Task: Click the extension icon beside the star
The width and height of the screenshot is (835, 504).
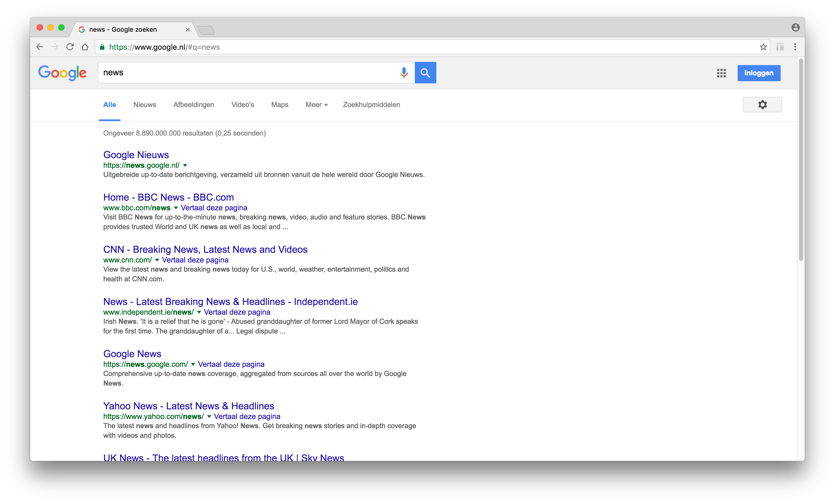Action: [x=780, y=47]
